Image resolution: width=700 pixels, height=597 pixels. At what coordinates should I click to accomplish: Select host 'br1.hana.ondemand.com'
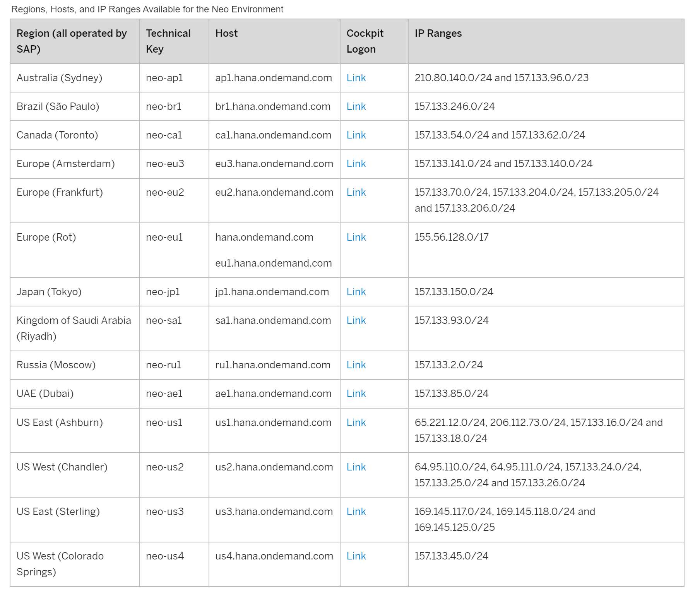273,106
